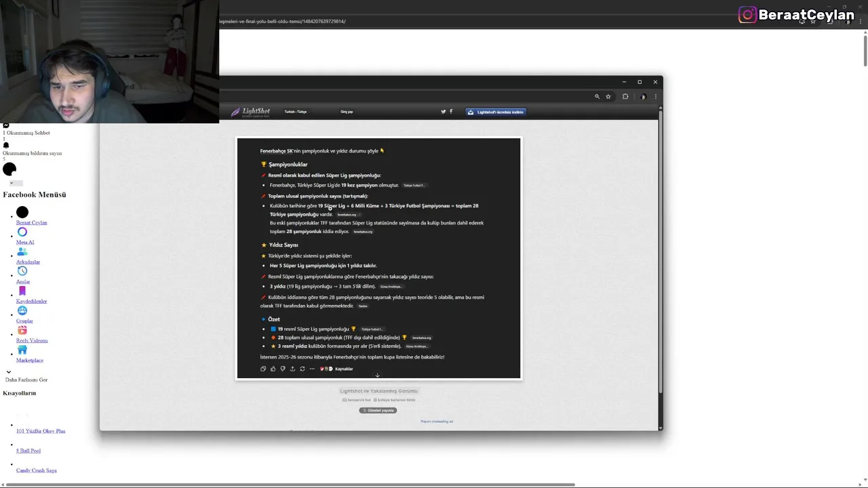Click the '1 Okunmamış Sohbet' text
The image size is (868, 488).
26,133
